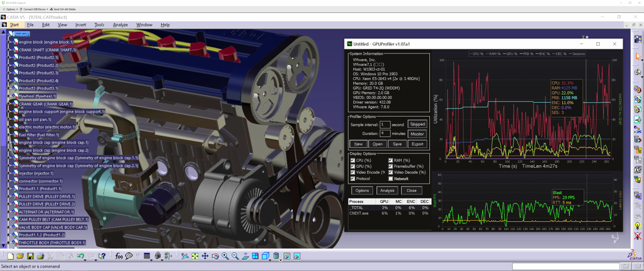Click the Monitor button

coord(417,134)
